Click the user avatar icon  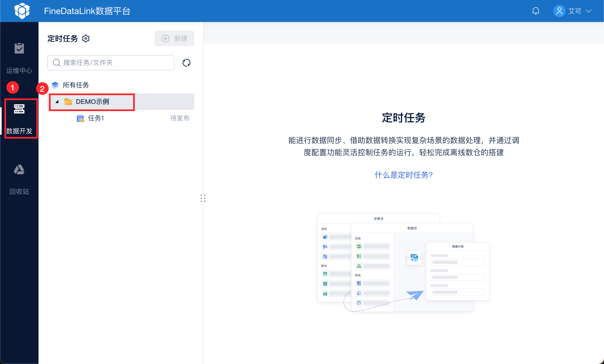pos(559,11)
